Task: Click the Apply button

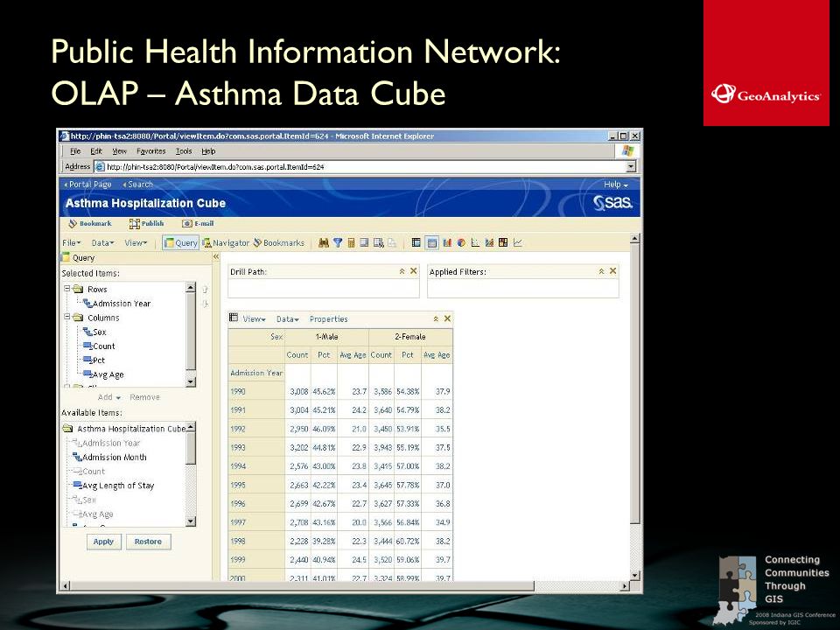Action: 104,542
